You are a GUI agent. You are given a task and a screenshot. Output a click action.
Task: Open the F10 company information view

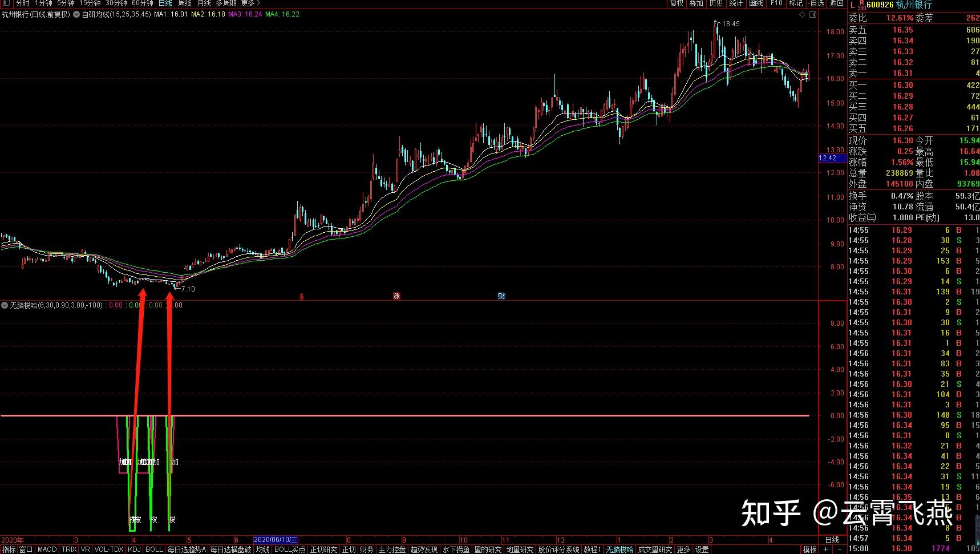[776, 3]
